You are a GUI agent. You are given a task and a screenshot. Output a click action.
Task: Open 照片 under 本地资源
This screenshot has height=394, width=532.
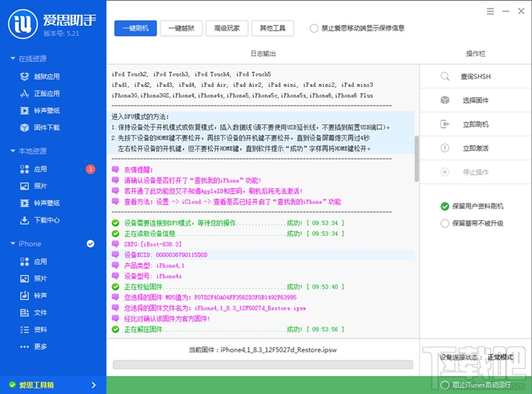coord(34,186)
